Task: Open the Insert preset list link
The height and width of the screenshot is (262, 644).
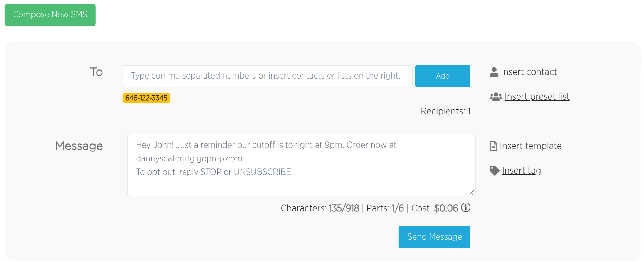Action: pos(537,97)
